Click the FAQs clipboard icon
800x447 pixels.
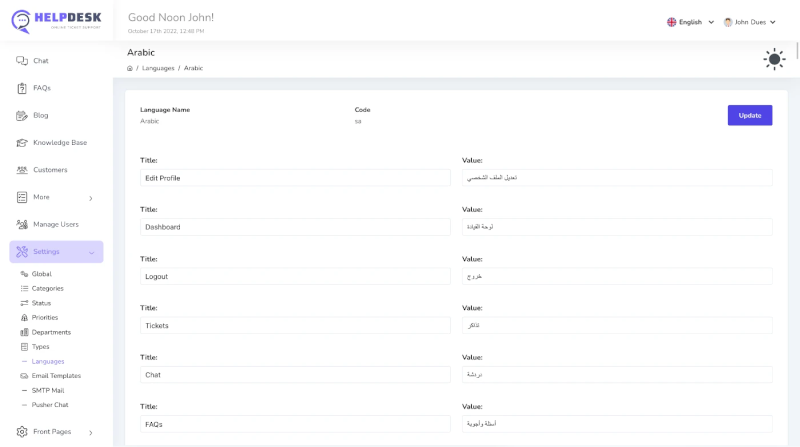[x=22, y=88]
